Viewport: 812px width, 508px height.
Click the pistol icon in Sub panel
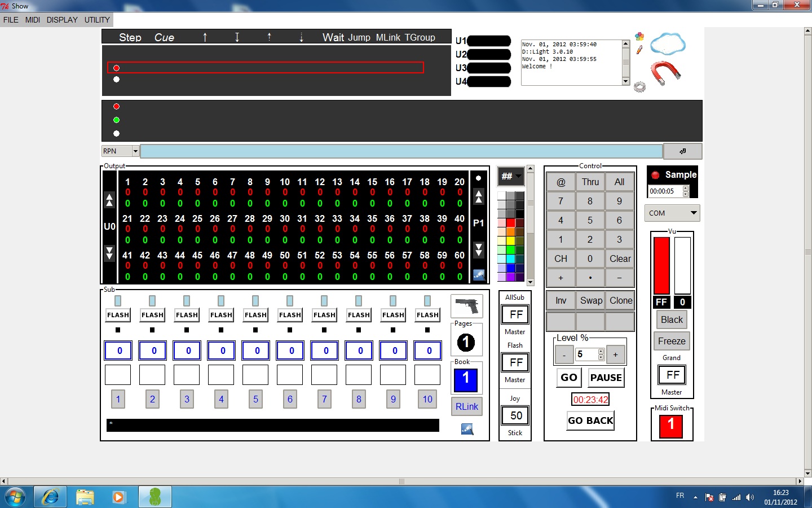[467, 306]
